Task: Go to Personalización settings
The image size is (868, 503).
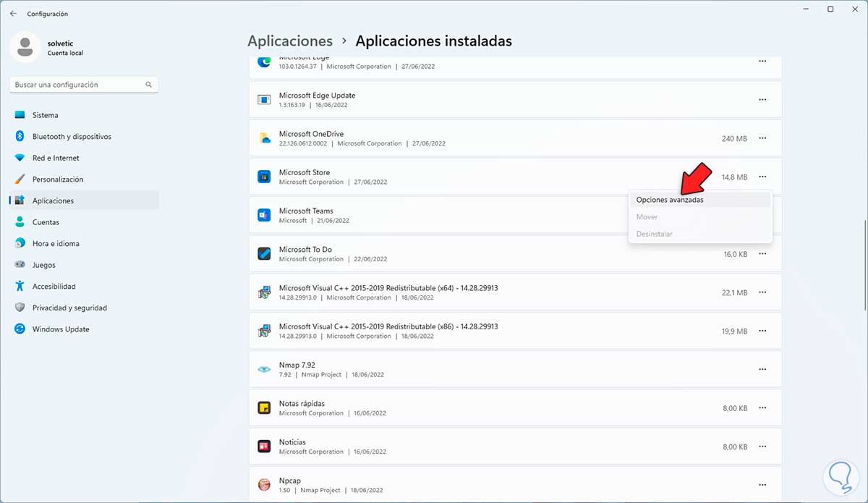Action: (84, 179)
